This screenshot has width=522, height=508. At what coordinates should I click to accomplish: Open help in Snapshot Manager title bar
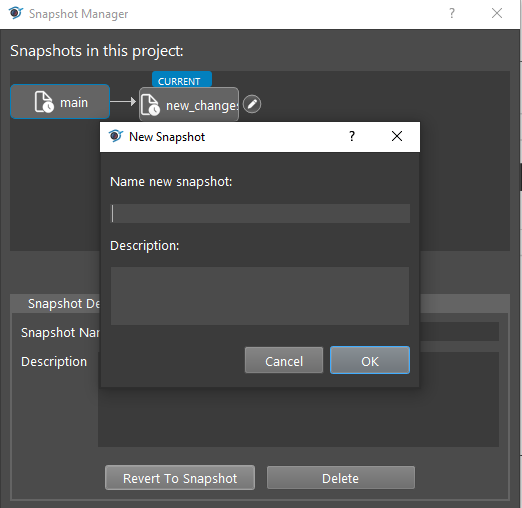pos(452,14)
